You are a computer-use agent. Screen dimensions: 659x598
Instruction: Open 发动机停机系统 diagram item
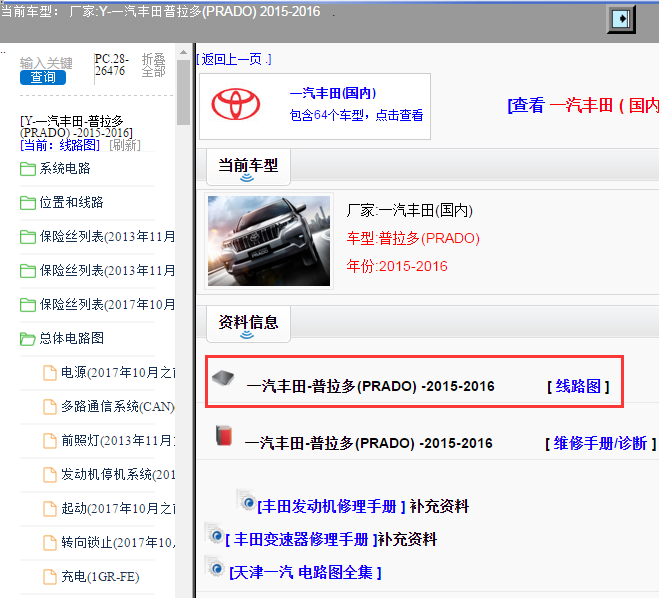(x=118, y=474)
